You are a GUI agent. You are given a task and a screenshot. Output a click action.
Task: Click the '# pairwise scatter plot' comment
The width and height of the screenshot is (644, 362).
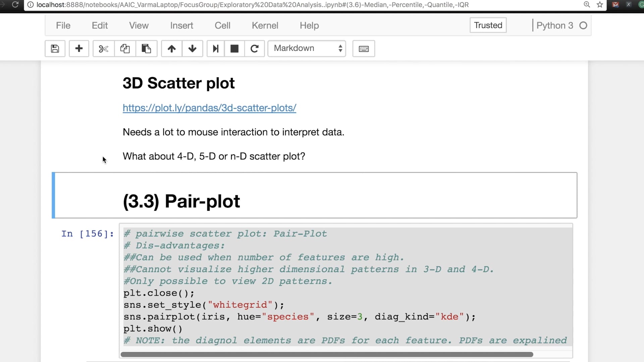[225, 234]
